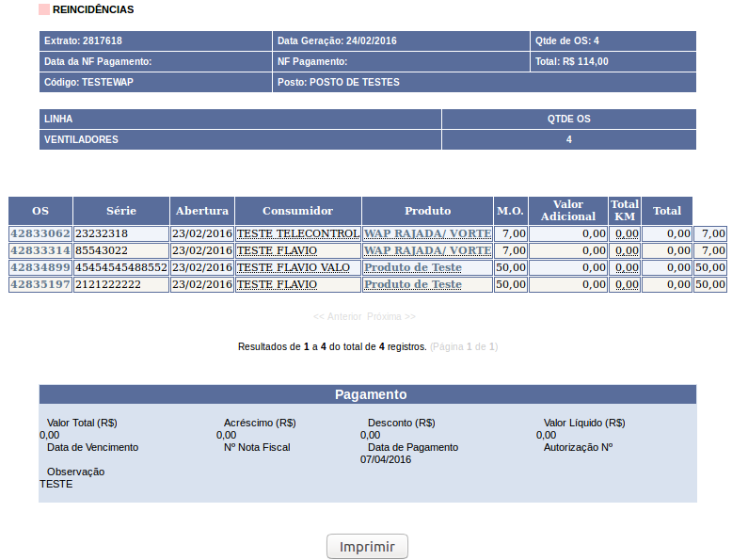Click the Imprimir button
This screenshot has width=732, height=560.
367,546
